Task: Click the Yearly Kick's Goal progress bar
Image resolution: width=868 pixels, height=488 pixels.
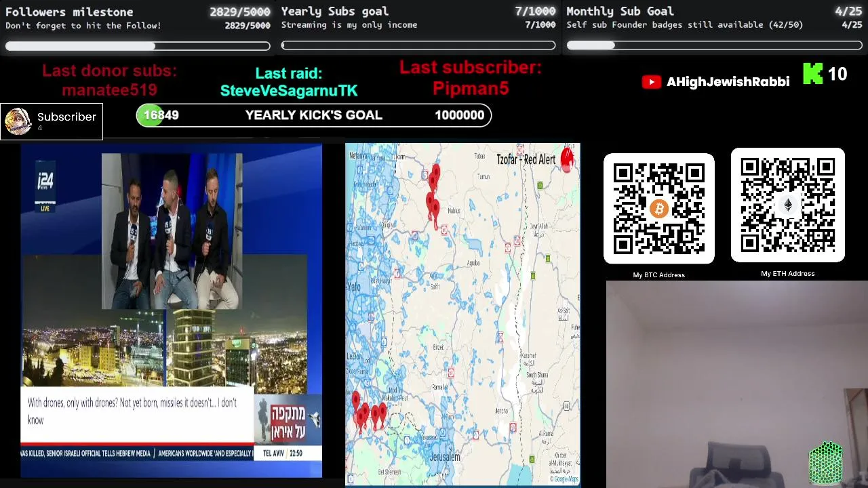Action: click(313, 115)
